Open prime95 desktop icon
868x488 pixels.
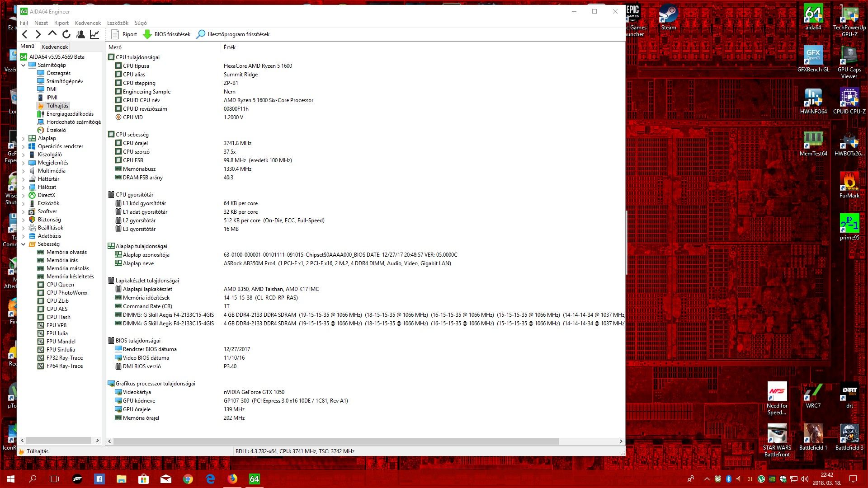[849, 227]
